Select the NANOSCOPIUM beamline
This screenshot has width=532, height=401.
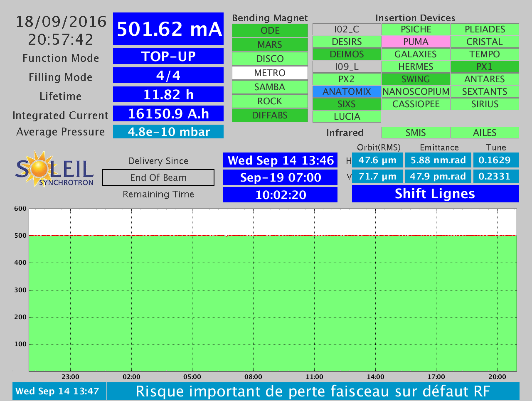[x=416, y=92]
